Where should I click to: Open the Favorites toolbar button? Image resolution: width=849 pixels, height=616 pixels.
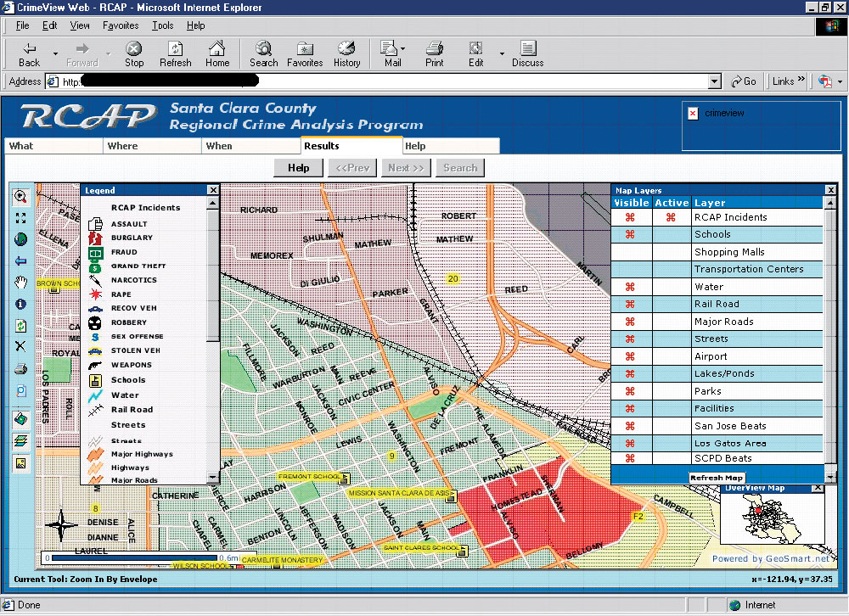305,54
